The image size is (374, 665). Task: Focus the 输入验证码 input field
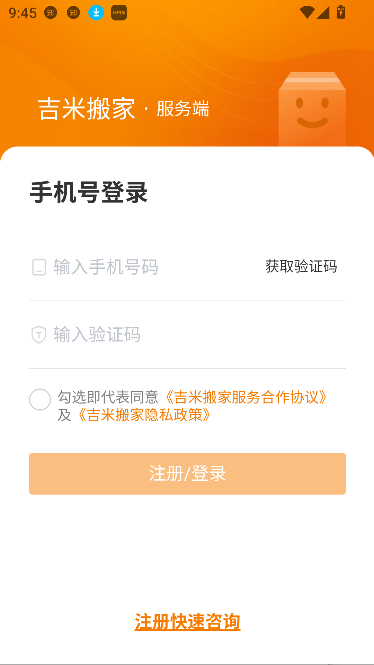click(x=187, y=335)
